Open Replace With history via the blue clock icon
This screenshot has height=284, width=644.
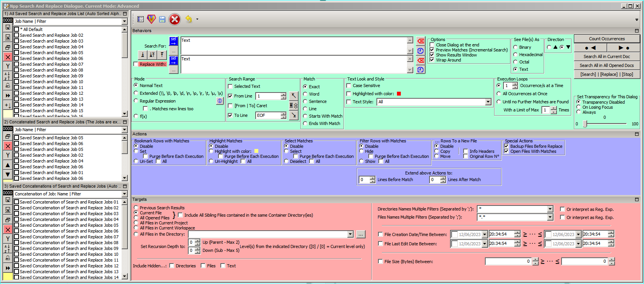click(x=421, y=70)
